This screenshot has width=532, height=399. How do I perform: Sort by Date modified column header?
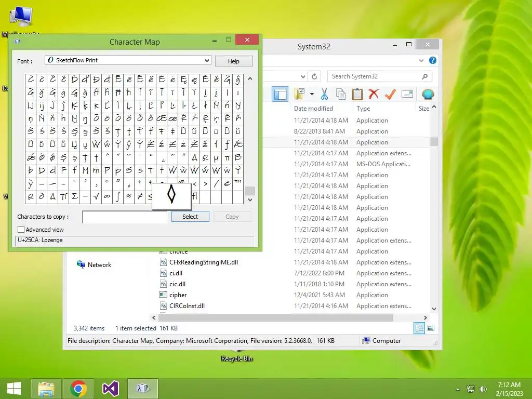tap(313, 108)
